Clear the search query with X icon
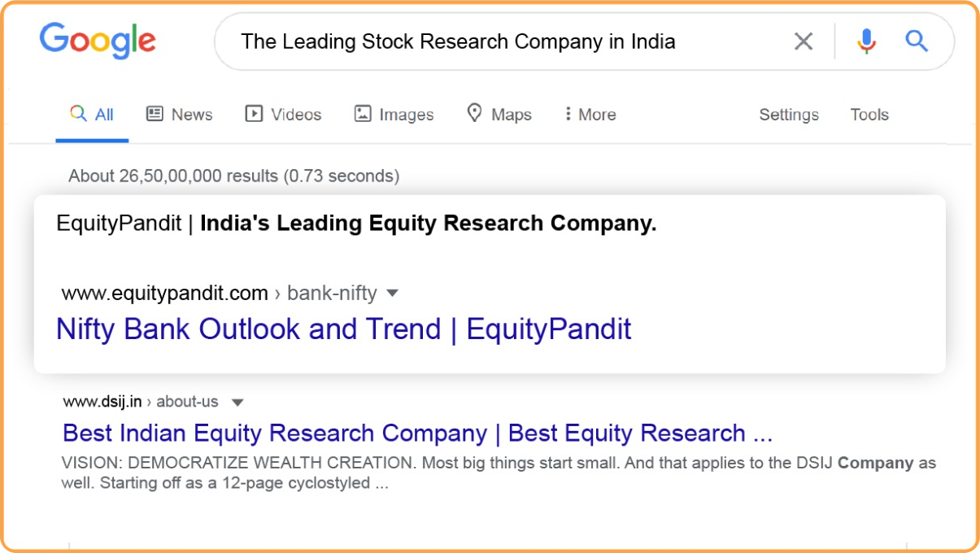This screenshot has height=553, width=980. coord(804,41)
